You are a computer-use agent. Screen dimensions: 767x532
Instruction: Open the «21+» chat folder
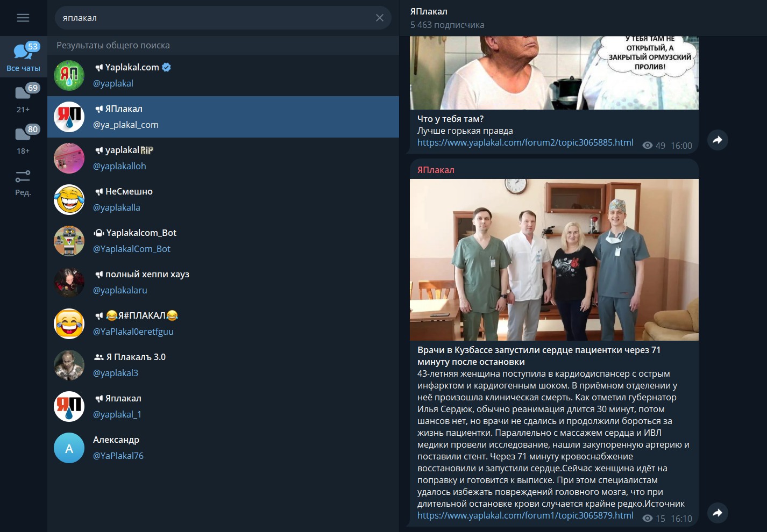click(x=23, y=98)
